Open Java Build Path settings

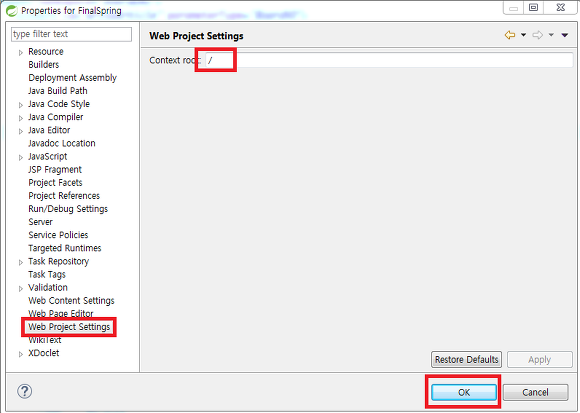tap(58, 91)
